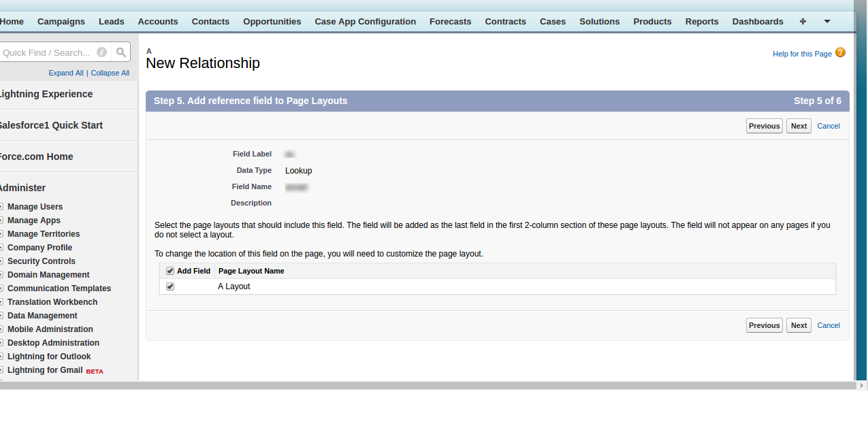Click the Expand All link
Viewport: 868px width, 428px height.
coord(66,73)
